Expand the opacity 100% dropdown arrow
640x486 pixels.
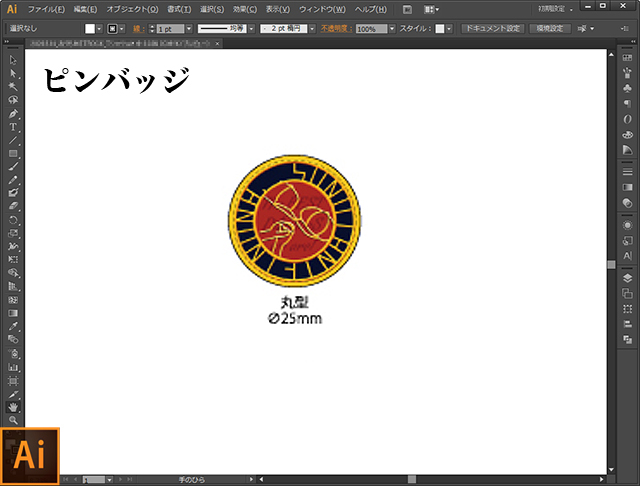(x=392, y=29)
